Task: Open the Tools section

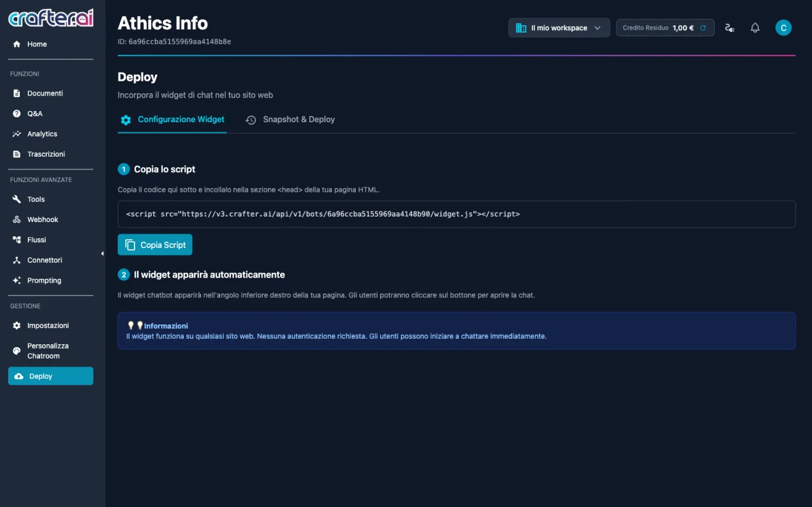Action: (x=51, y=200)
